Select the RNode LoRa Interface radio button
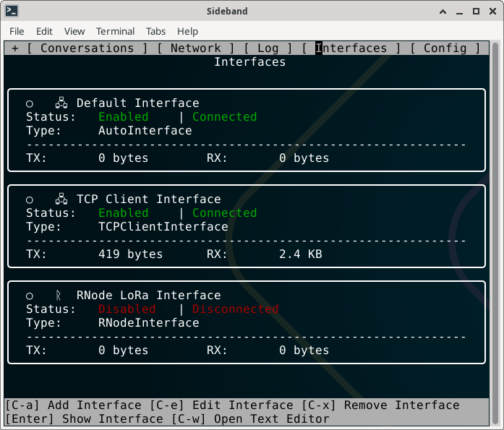The image size is (504, 430). 30,296
